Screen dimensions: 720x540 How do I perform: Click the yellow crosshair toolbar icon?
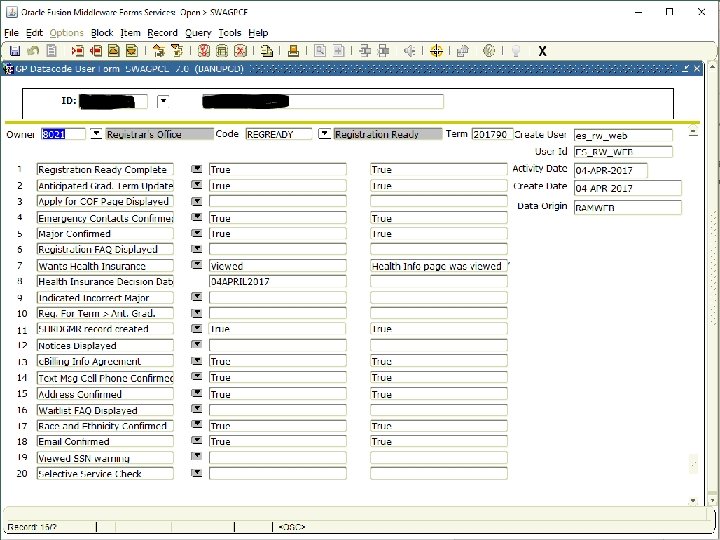(x=436, y=51)
